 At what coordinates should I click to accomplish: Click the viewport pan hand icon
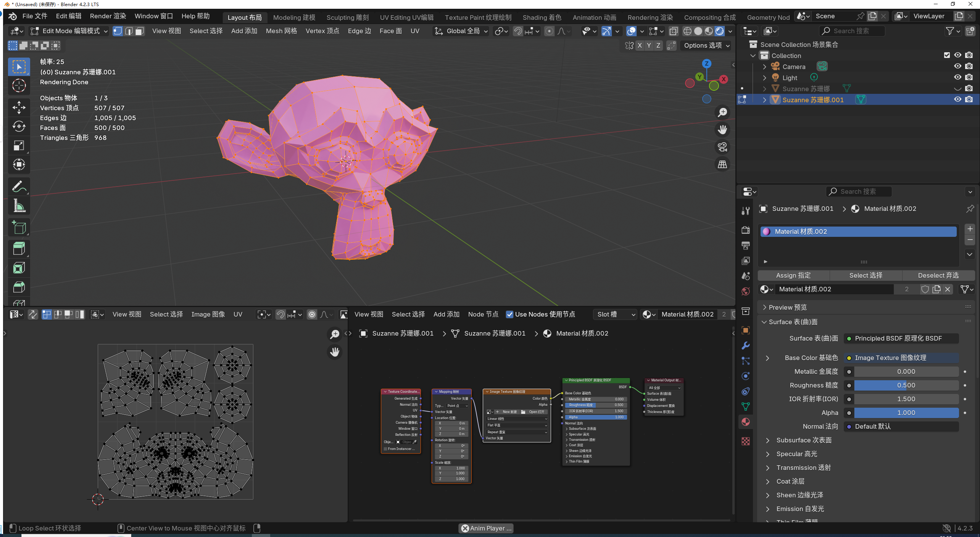722,130
